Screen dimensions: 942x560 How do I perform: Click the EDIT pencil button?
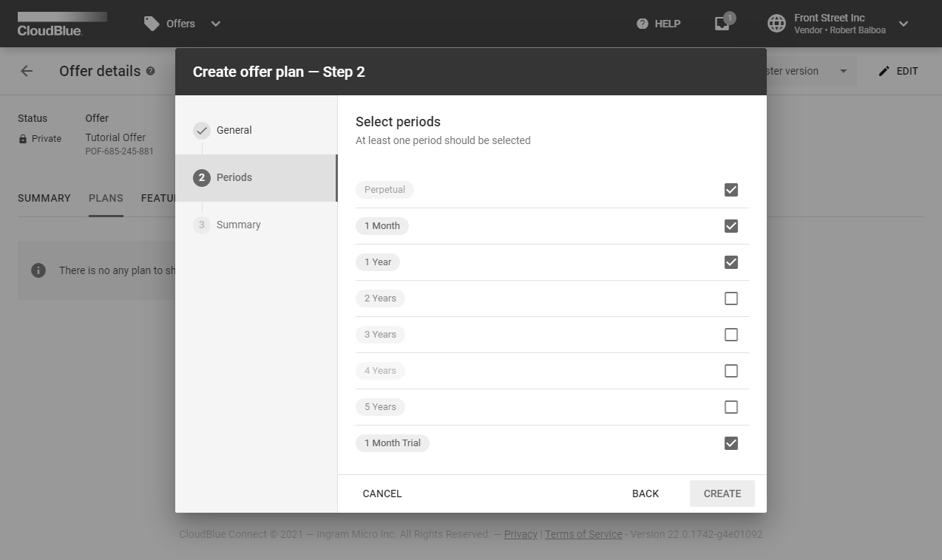[x=898, y=71]
